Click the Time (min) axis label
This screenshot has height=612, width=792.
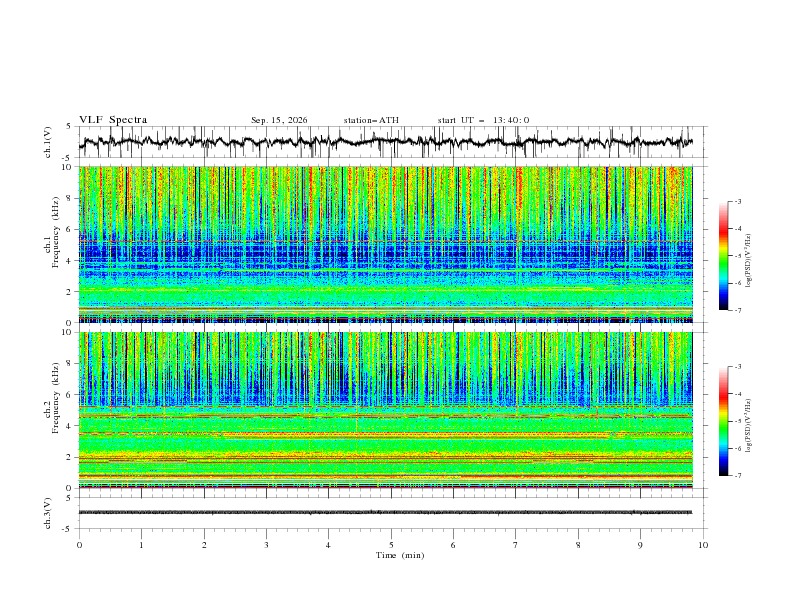pyautogui.click(x=400, y=555)
